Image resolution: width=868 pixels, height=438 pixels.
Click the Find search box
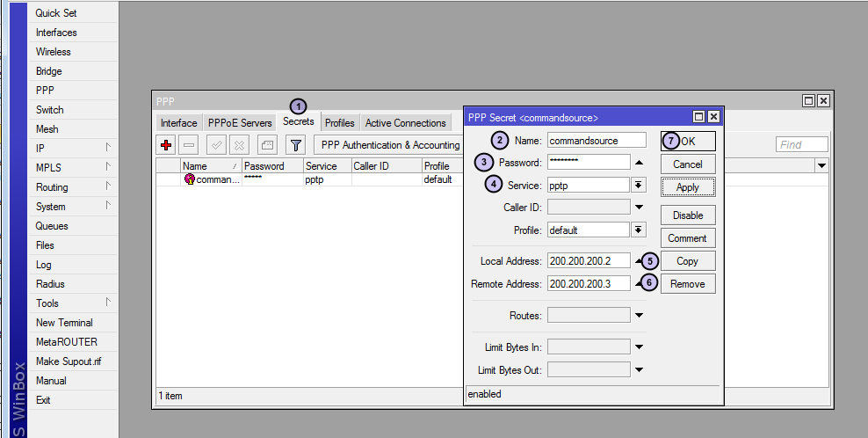tap(801, 145)
